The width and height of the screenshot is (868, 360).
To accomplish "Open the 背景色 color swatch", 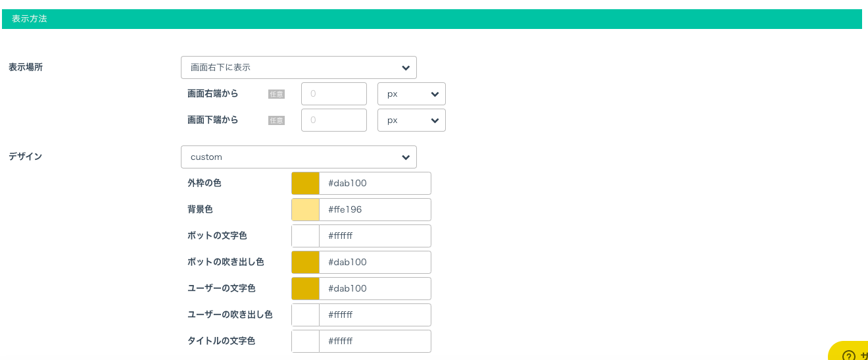I will coord(305,209).
